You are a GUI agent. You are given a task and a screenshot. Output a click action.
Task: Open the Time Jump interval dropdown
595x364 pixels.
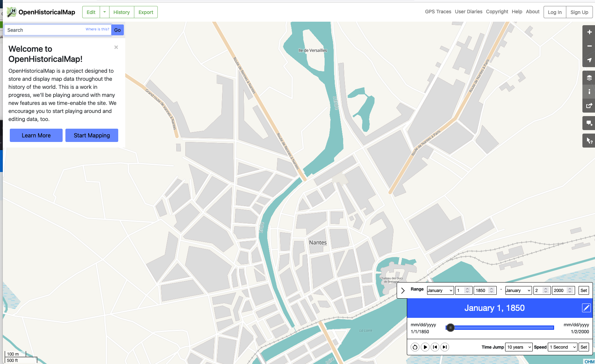[x=518, y=347]
